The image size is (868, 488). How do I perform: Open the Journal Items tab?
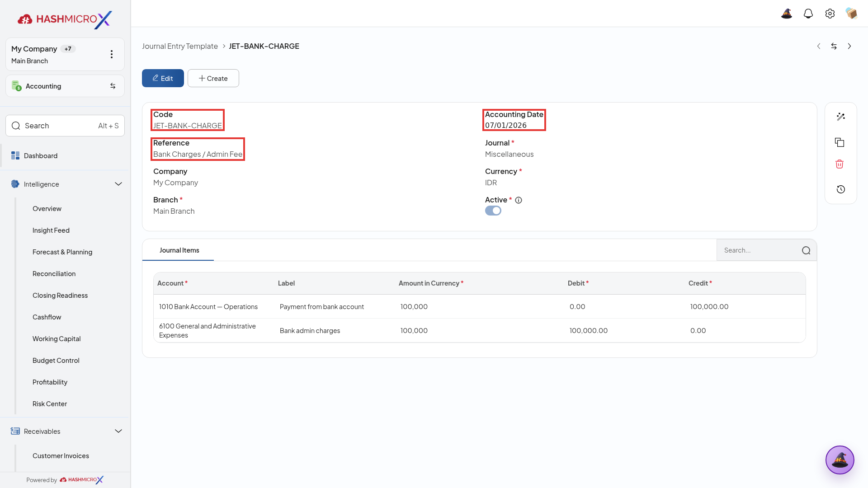(x=179, y=250)
